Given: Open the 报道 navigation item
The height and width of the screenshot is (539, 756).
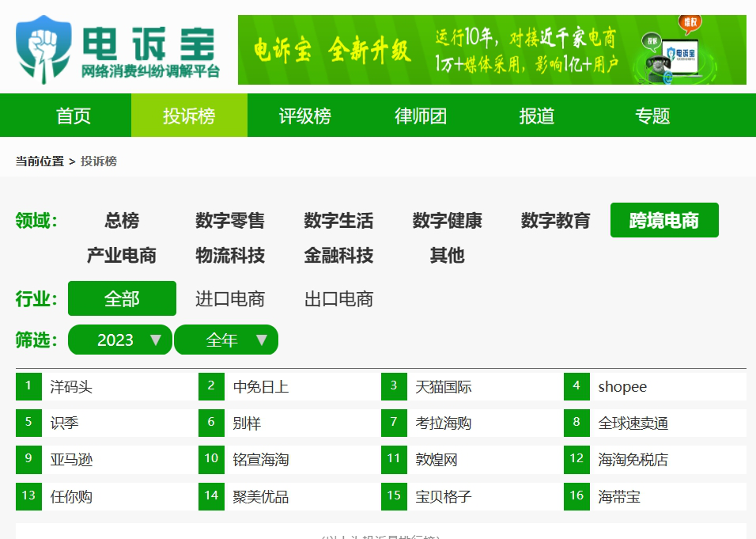Looking at the screenshot, I should coord(537,116).
